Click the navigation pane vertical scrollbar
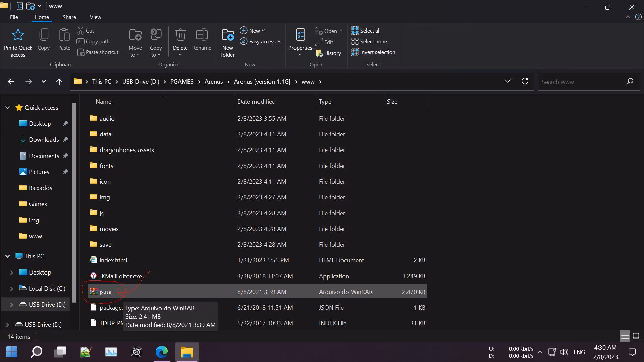 coord(74,201)
